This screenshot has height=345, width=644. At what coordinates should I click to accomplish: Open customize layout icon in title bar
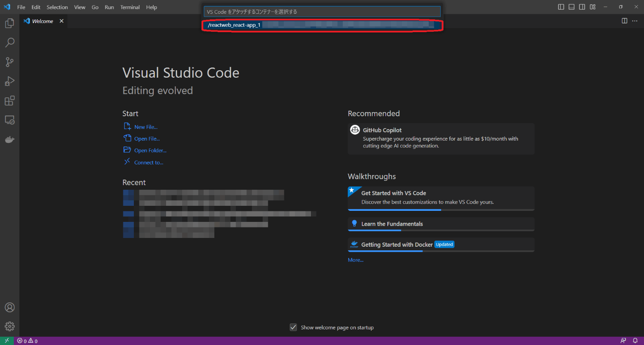[592, 7]
